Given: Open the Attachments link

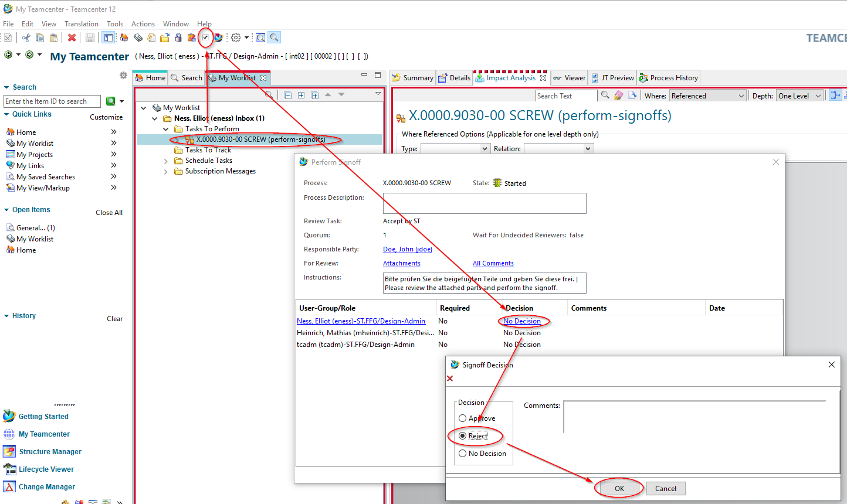Looking at the screenshot, I should (402, 263).
